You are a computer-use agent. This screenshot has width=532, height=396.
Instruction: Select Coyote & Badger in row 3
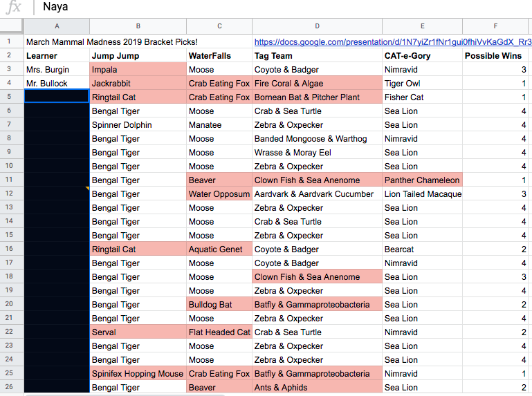[318, 70]
